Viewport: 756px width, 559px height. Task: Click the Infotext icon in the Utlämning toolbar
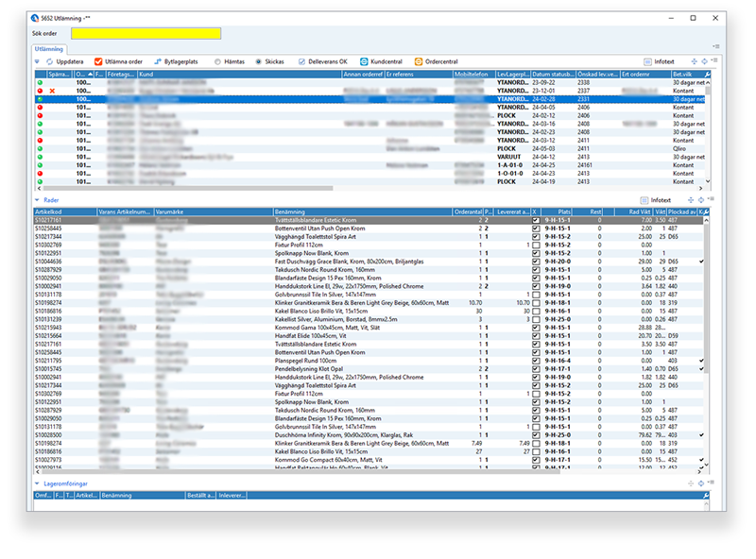pos(647,61)
